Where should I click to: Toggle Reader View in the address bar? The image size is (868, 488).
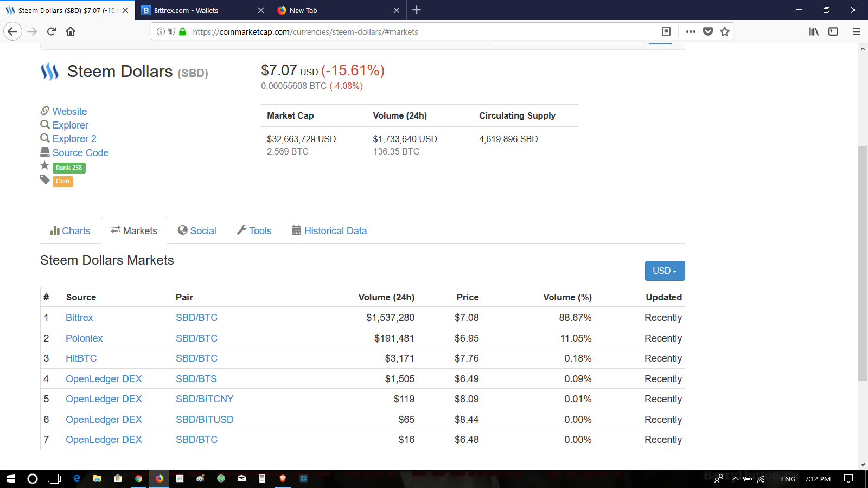point(666,31)
